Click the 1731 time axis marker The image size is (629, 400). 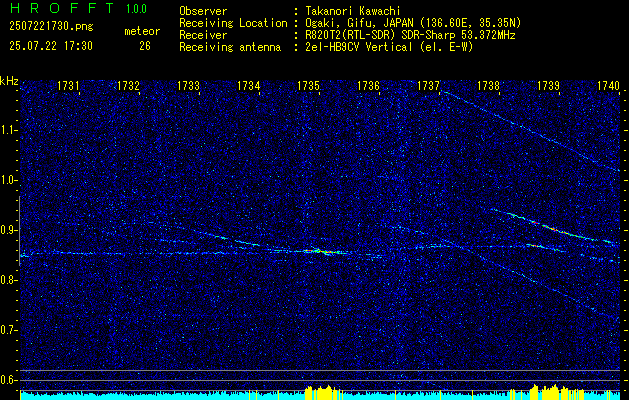pyautogui.click(x=68, y=85)
